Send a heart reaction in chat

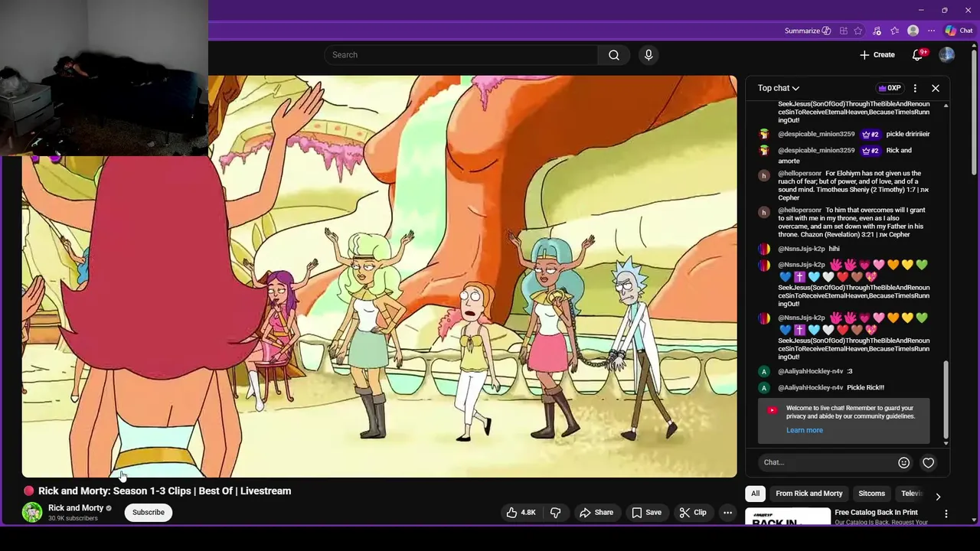[x=928, y=462]
